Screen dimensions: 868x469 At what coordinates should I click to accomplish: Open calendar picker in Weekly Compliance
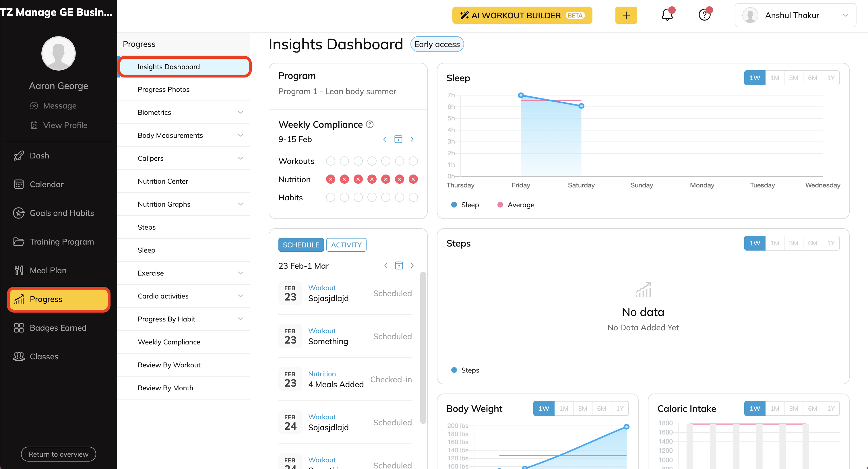click(x=398, y=139)
